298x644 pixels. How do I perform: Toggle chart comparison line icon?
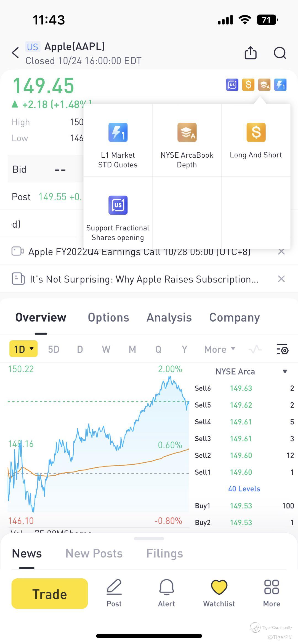255,349
